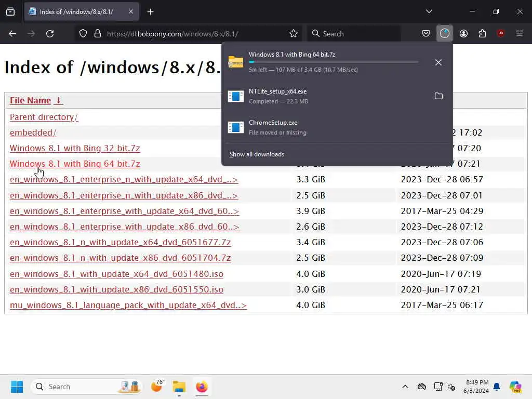The image size is (532, 399).
Task: Download enterprise_with_update_x64_dvd_60 file
Action: pos(125,211)
